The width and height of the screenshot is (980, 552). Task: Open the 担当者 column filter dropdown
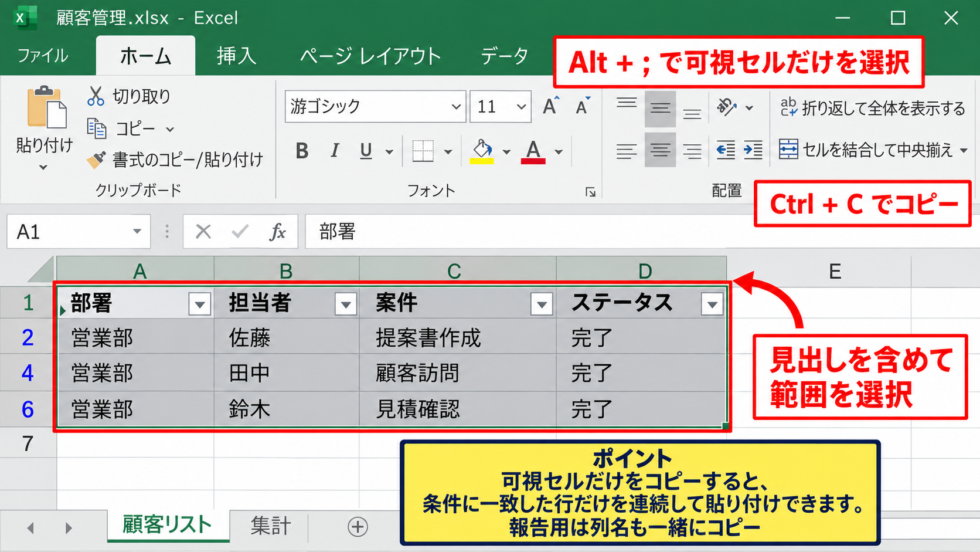point(346,304)
